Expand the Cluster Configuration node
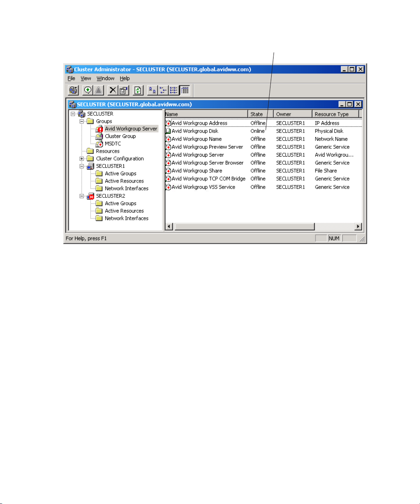The image size is (420, 504). tap(82, 159)
